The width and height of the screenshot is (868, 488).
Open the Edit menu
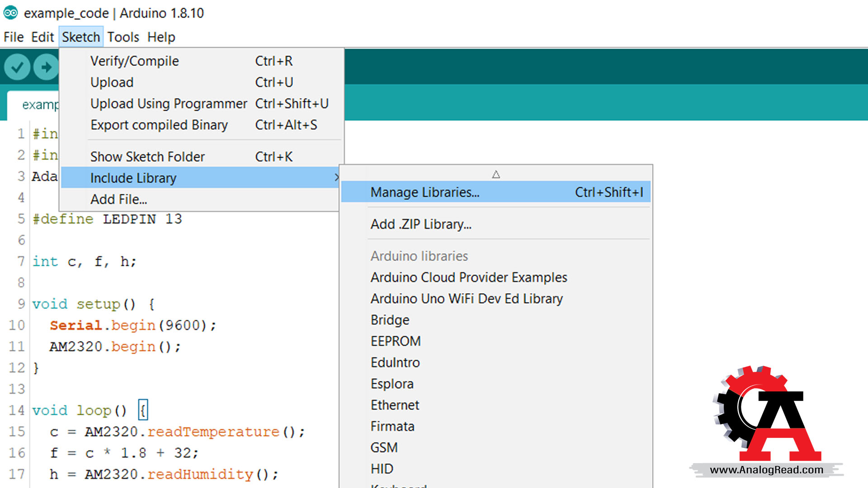tap(42, 37)
